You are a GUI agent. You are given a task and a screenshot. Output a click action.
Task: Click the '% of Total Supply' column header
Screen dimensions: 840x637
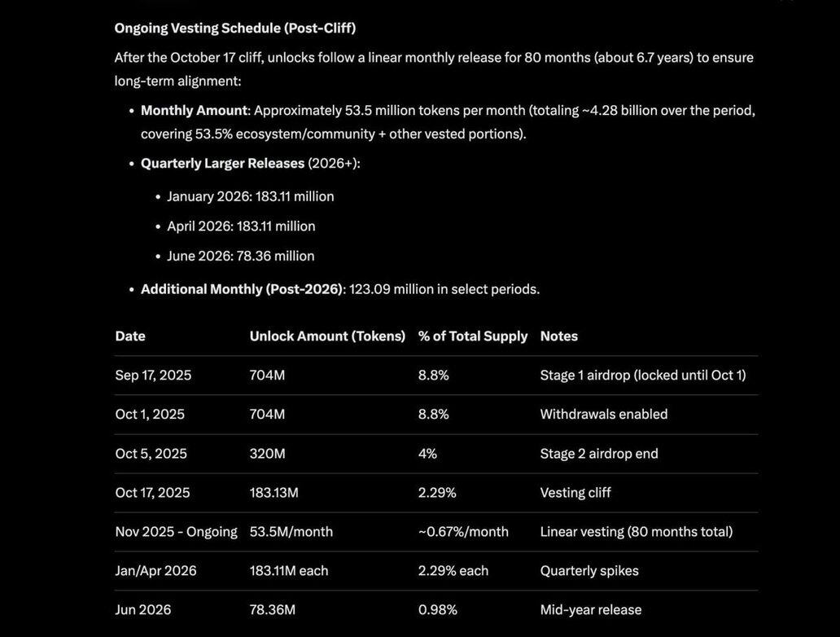point(473,336)
